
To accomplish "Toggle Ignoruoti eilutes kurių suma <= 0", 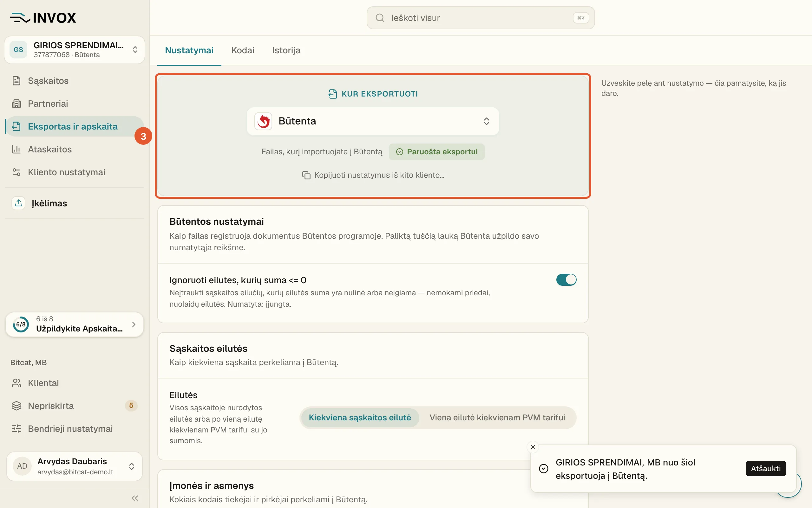I will click(566, 279).
